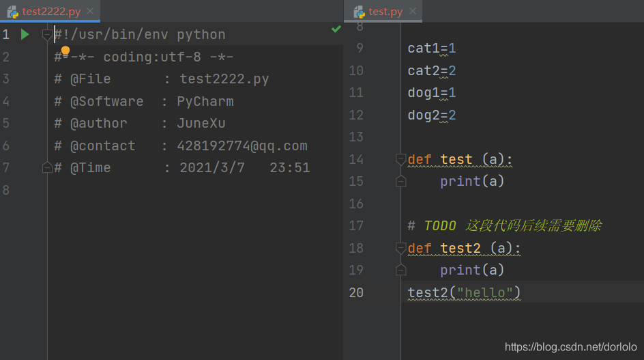Click line number 20 in the right gutter
The image size is (644, 360).
[356, 292]
